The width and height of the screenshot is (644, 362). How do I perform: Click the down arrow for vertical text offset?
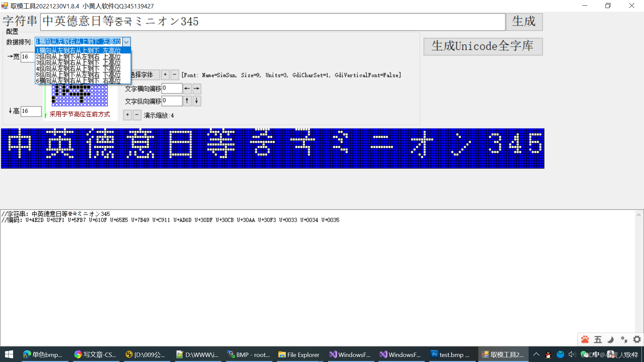[x=197, y=101]
